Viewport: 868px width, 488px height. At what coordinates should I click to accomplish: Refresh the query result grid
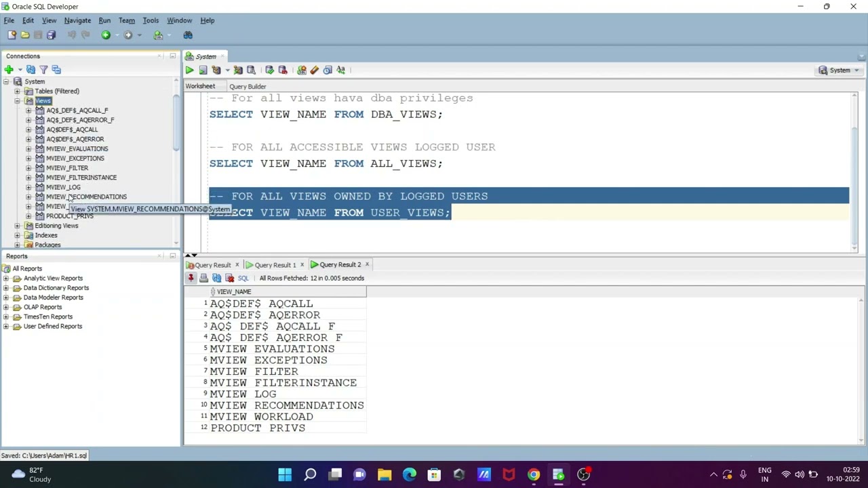coord(216,278)
